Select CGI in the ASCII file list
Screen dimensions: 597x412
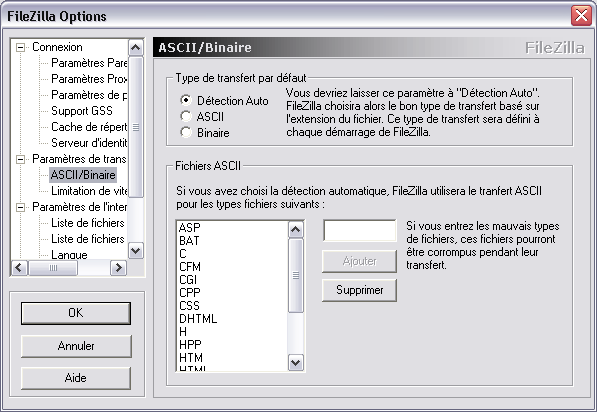pyautogui.click(x=188, y=279)
